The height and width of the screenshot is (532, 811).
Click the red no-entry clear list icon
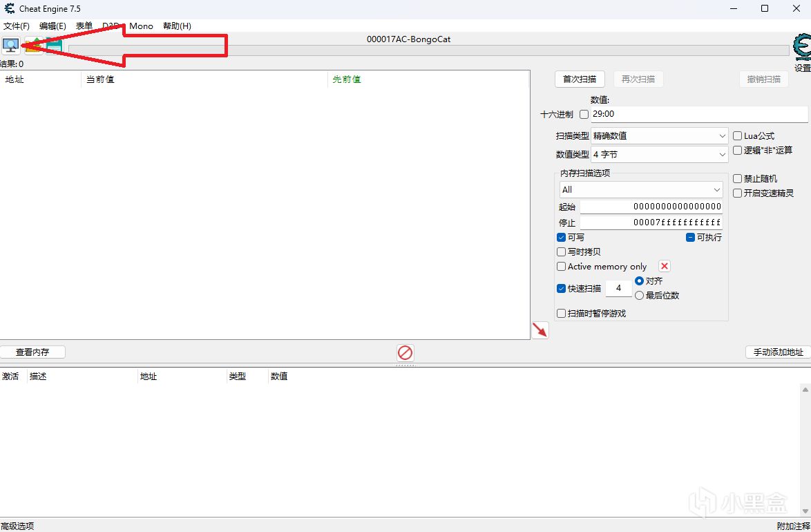[405, 353]
